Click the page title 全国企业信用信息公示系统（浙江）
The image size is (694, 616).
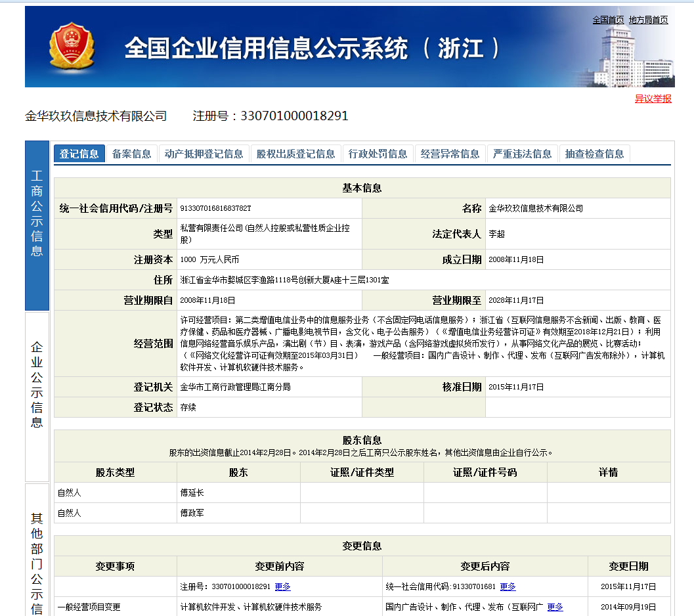(x=312, y=48)
